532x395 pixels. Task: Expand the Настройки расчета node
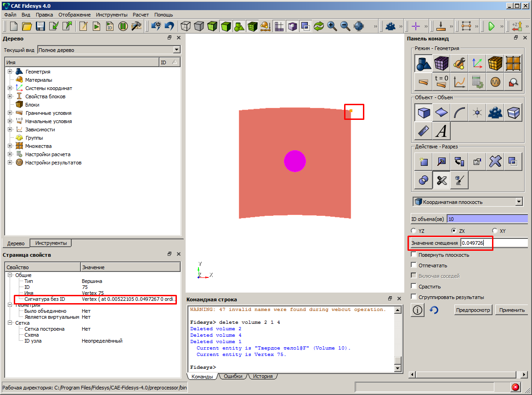pos(10,154)
